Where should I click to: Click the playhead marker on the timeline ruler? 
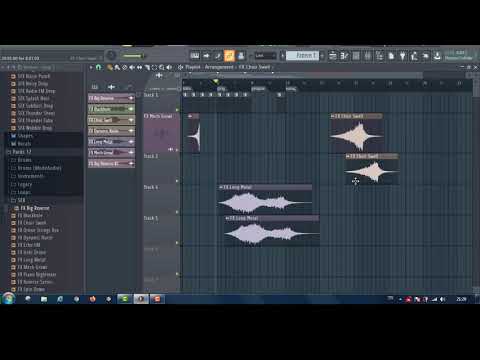(216, 82)
